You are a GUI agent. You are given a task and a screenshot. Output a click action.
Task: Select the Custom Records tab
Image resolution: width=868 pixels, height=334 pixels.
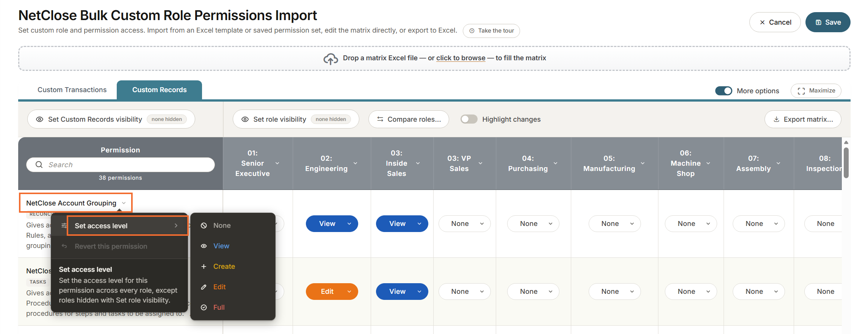pos(159,90)
